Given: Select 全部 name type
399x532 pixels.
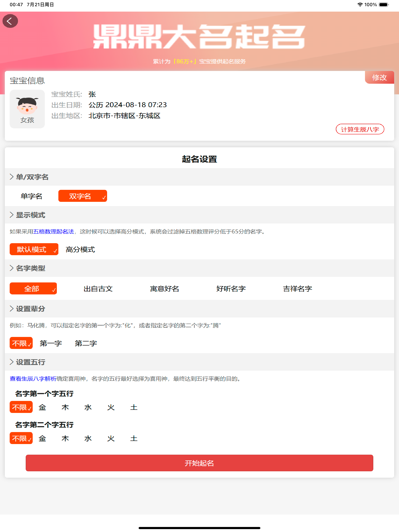Looking at the screenshot, I should (x=33, y=288).
